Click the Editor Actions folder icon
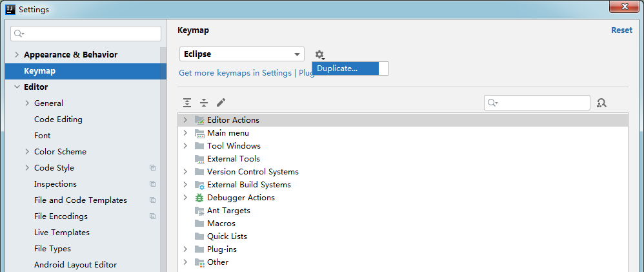This screenshot has width=644, height=272. tap(199, 120)
